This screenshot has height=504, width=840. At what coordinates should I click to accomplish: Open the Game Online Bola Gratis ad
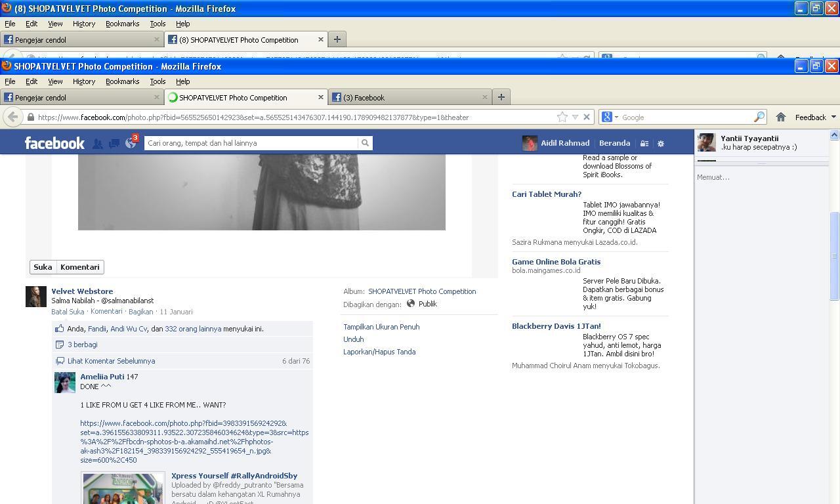tap(556, 262)
